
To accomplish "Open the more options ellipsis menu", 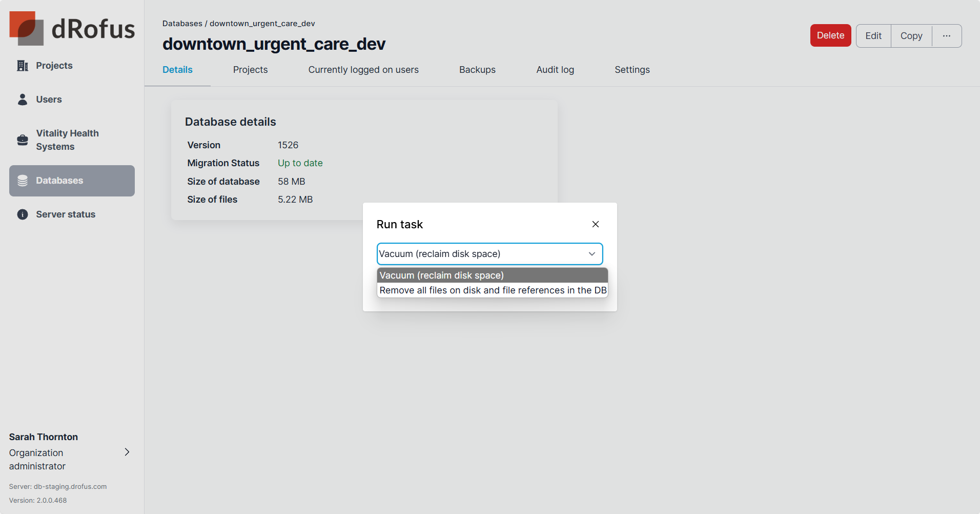I will pyautogui.click(x=946, y=36).
